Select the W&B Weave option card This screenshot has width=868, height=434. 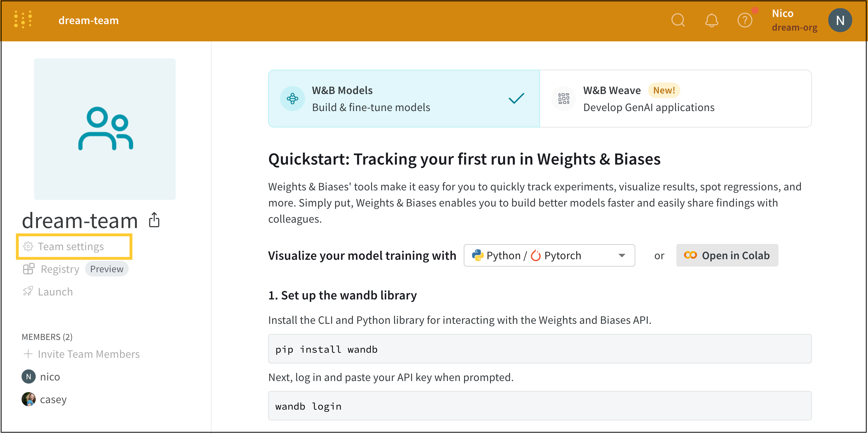pyautogui.click(x=675, y=99)
